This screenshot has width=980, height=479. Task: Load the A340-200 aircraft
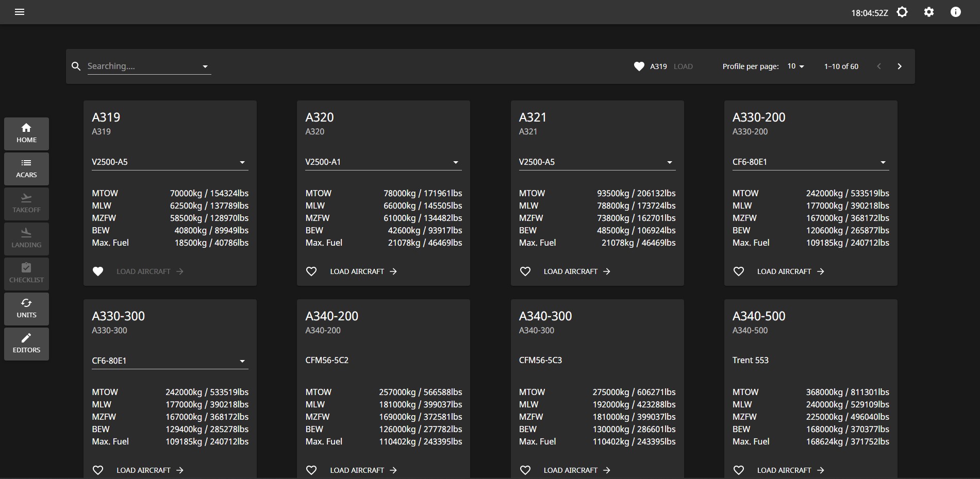coord(363,470)
